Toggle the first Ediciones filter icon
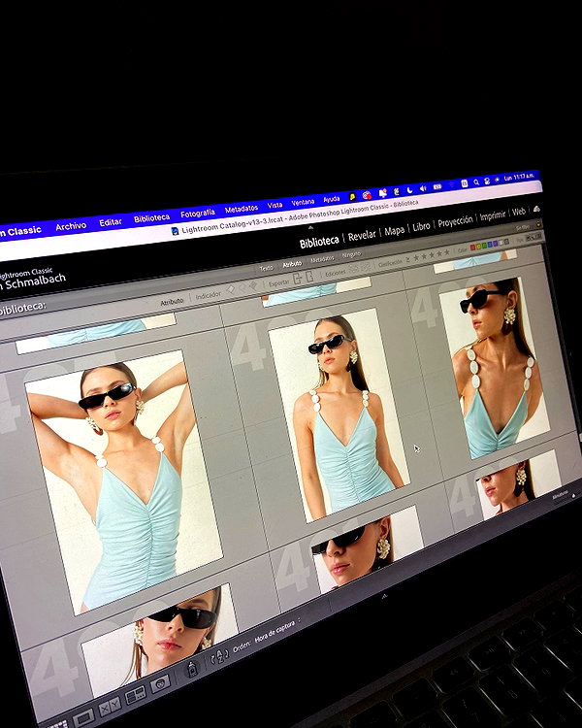 [x=354, y=268]
